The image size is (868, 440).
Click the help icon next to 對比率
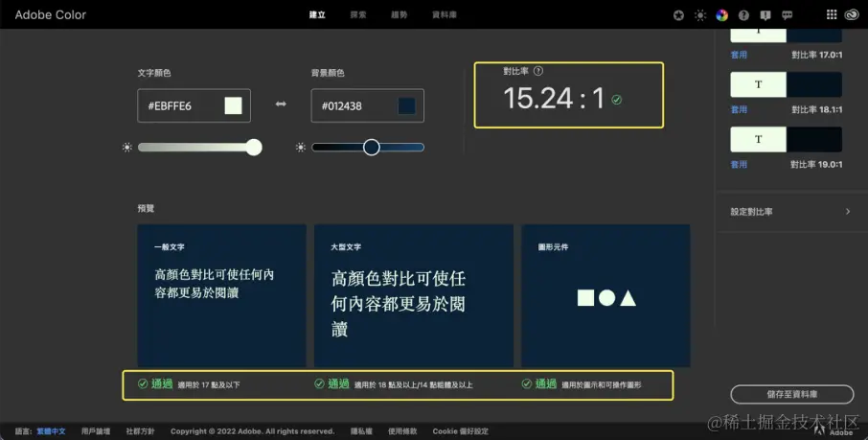[x=538, y=71]
